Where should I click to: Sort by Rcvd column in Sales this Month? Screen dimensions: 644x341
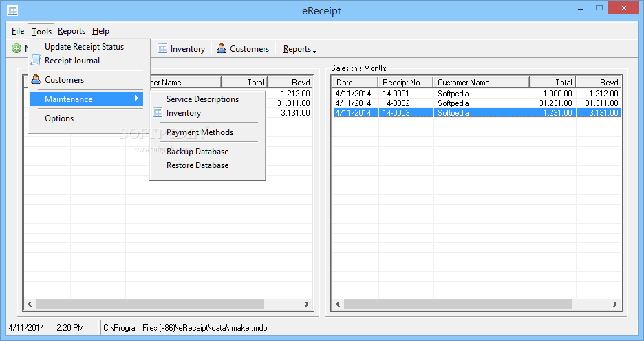(x=599, y=82)
